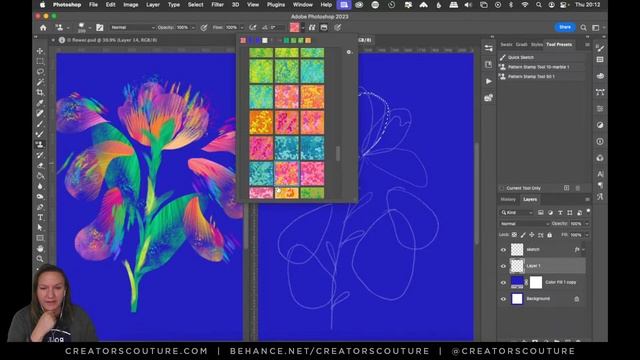Switch to the History tab
Image resolution: width=640 pixels, height=360 pixels.
(x=508, y=200)
